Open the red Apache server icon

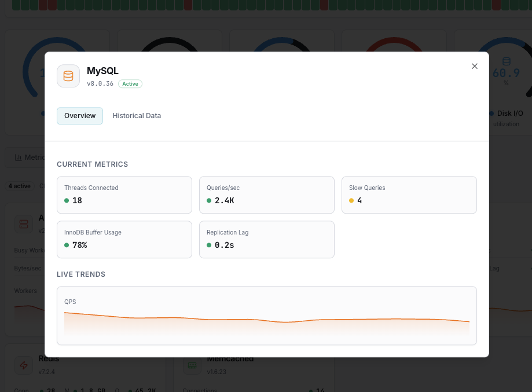pos(24,224)
